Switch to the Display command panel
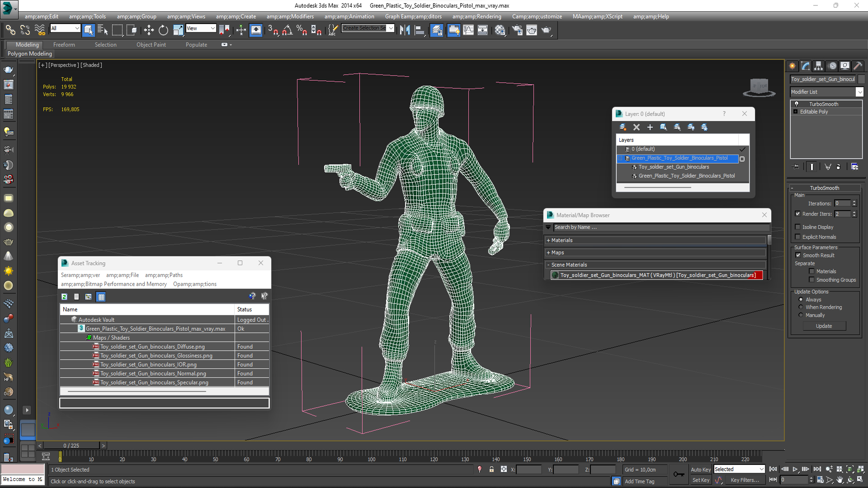Viewport: 868px width, 488px height. pos(845,66)
